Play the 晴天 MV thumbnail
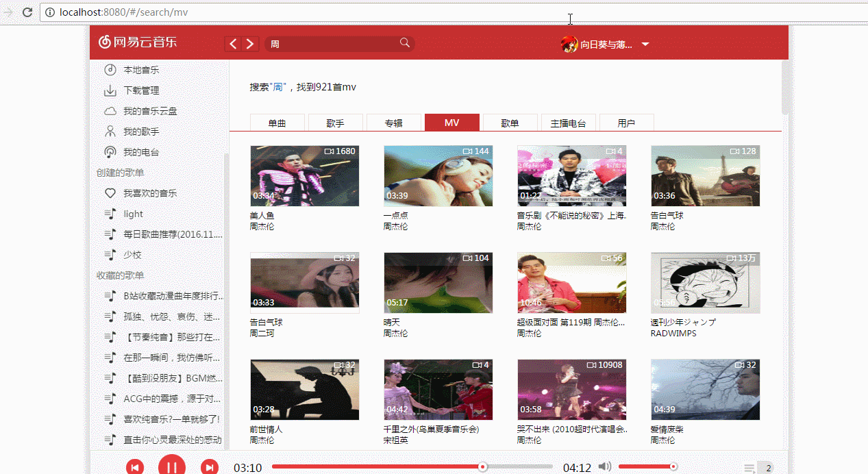Viewport: 868px width, 474px height. [438, 282]
